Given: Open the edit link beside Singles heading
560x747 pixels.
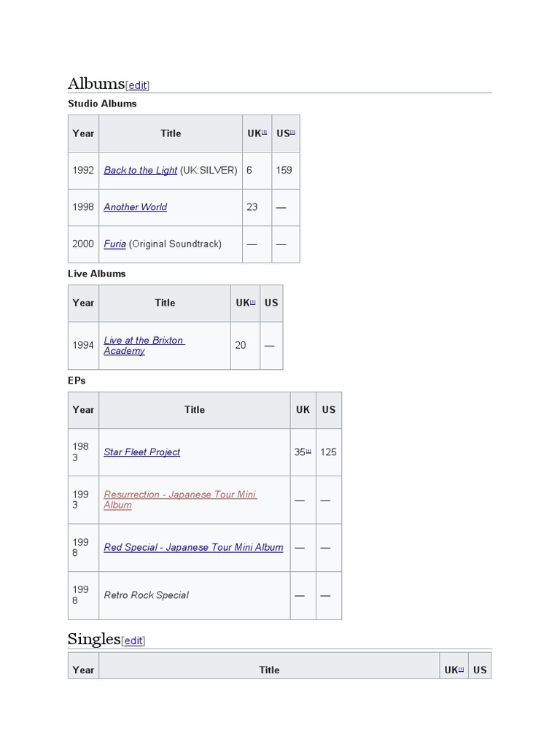Looking at the screenshot, I should pyautogui.click(x=133, y=640).
